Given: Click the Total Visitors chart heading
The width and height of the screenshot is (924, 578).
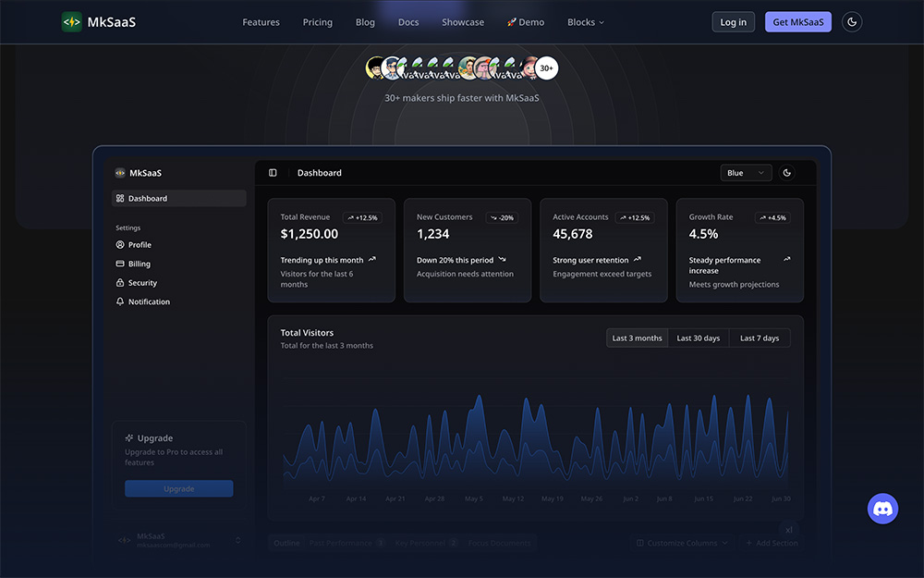Looking at the screenshot, I should pyautogui.click(x=307, y=333).
